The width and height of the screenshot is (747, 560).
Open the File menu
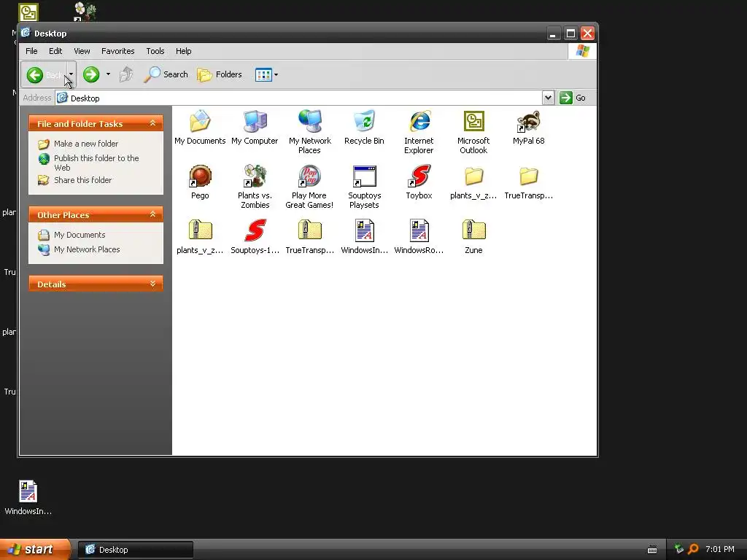click(31, 51)
